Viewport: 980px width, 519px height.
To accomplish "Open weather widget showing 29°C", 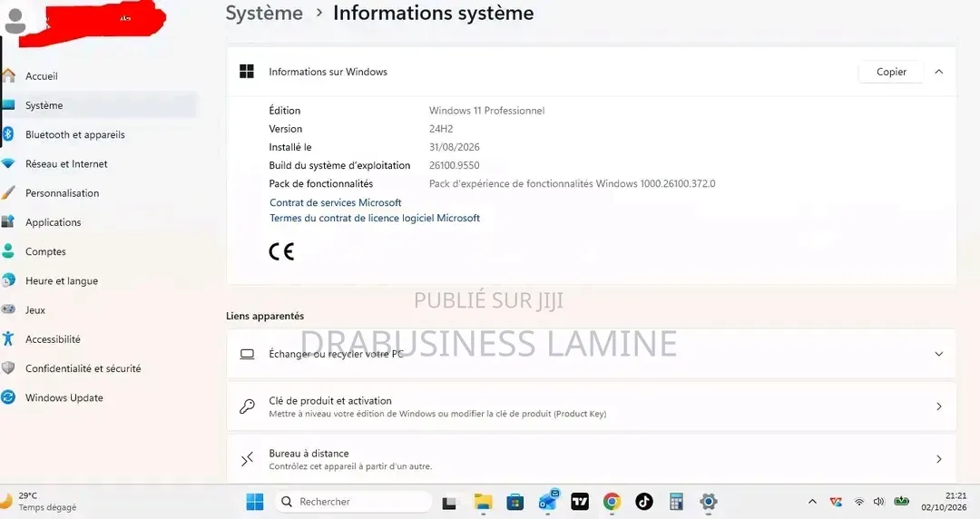I will [x=39, y=502].
